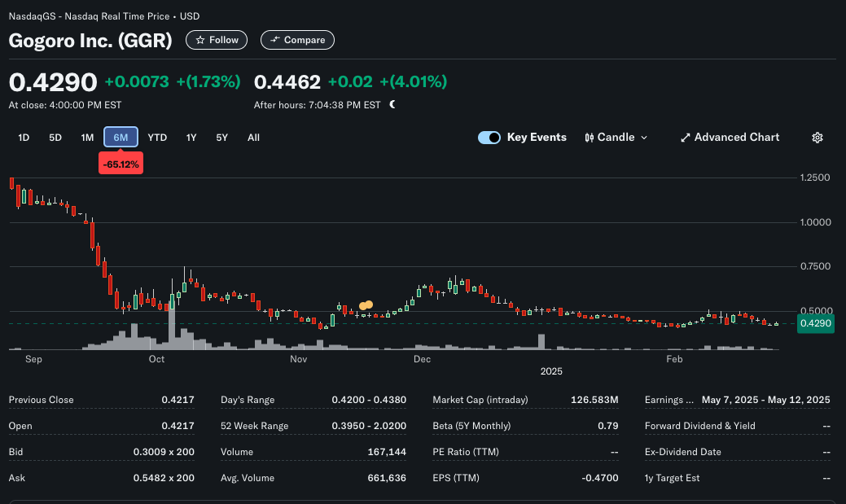Viewport: 846px width, 504px height.
Task: Open the Candle chart type dropdown
Action: point(616,138)
